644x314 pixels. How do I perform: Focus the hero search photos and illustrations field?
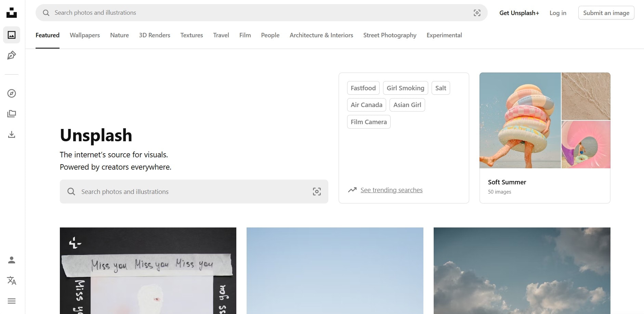click(x=194, y=192)
